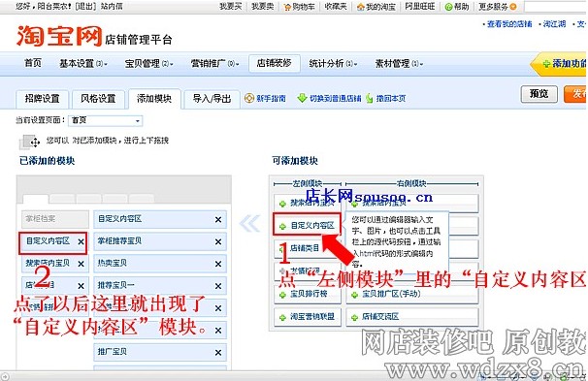588x381 pixels.
Task: Click the green 帮助 help icon
Action: tap(448, 7)
